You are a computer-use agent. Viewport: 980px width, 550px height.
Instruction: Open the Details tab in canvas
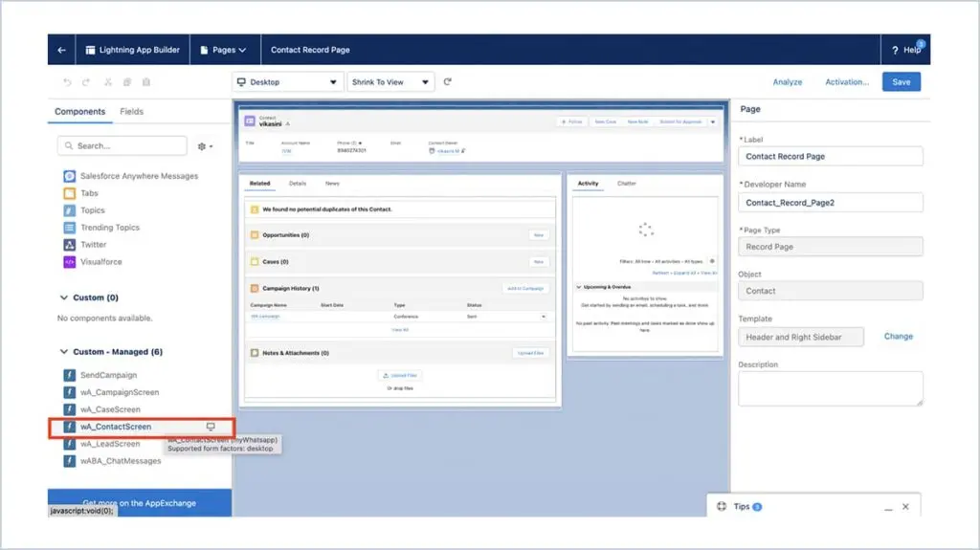[x=298, y=184]
